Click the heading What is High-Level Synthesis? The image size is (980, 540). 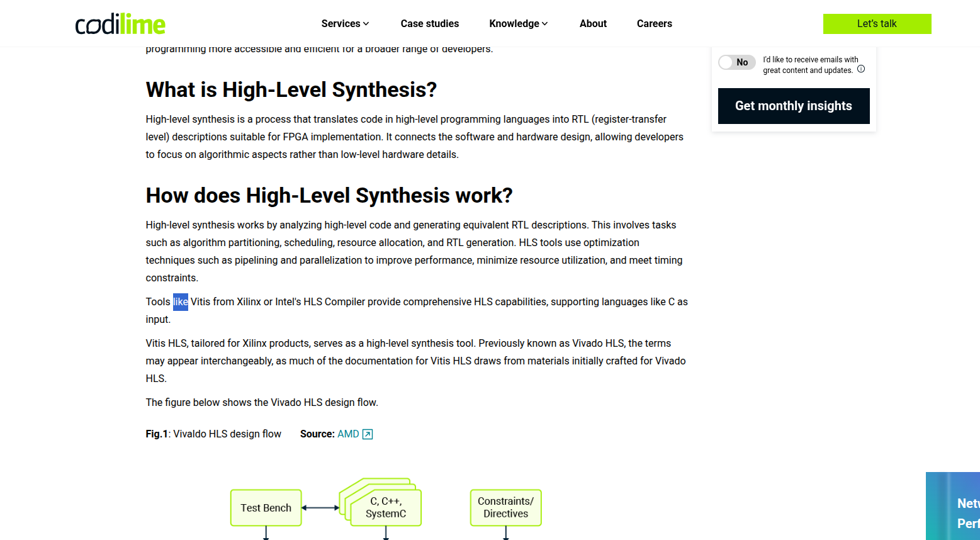tap(291, 90)
